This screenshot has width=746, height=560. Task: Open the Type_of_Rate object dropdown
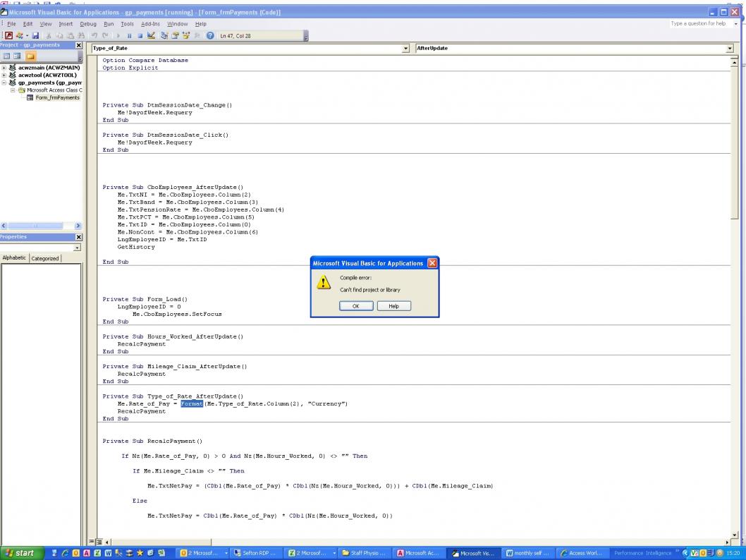pos(405,49)
